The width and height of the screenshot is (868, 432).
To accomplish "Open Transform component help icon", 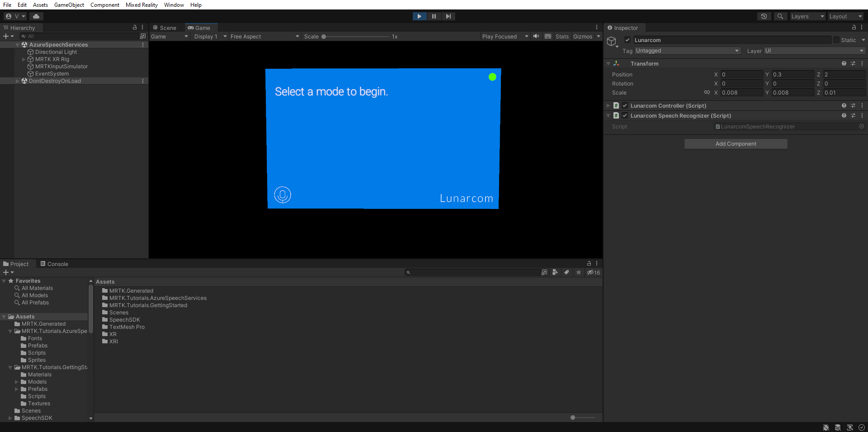I will pyautogui.click(x=844, y=64).
